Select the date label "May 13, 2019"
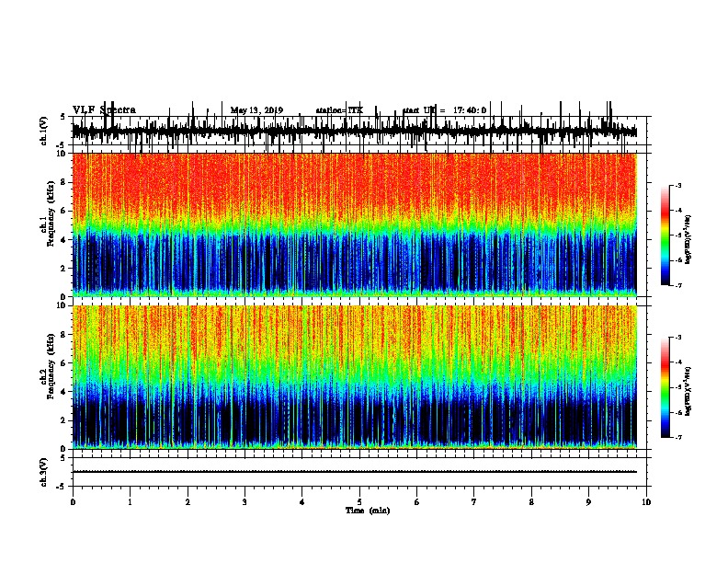 [256, 110]
